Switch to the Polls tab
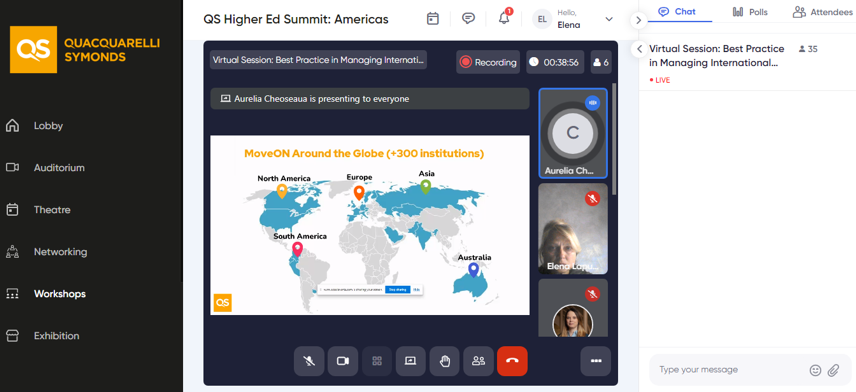Screen dimensions: 856x392 [x=750, y=12]
